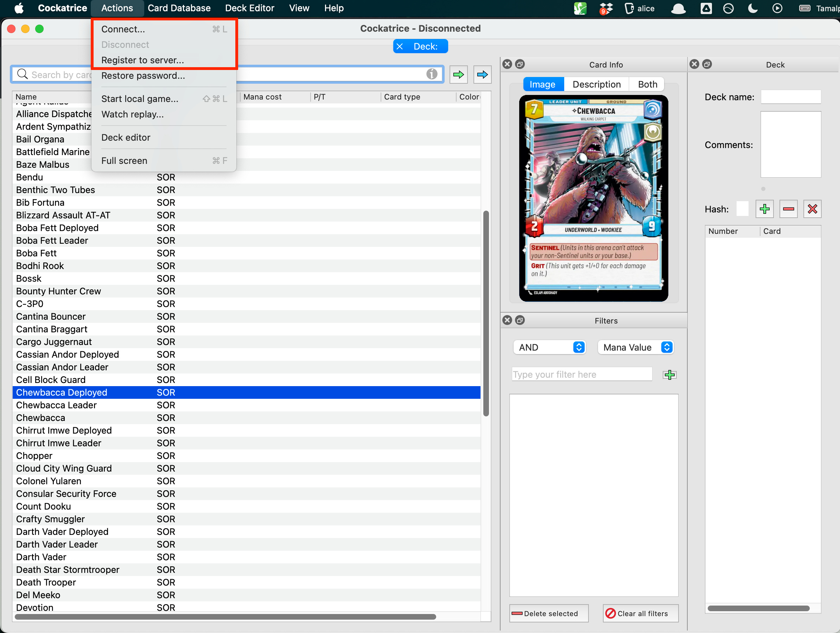Choose Start local game from menu
Viewport: 840px width, 633px height.
[x=140, y=99]
